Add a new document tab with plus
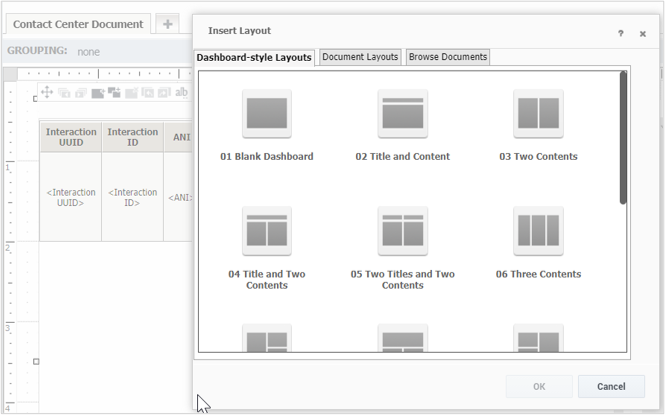665x415 pixels. click(x=167, y=24)
